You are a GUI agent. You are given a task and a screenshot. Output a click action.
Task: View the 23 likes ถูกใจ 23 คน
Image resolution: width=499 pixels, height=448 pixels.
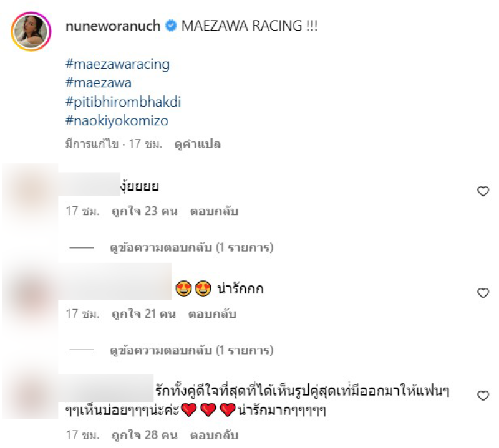(x=145, y=211)
